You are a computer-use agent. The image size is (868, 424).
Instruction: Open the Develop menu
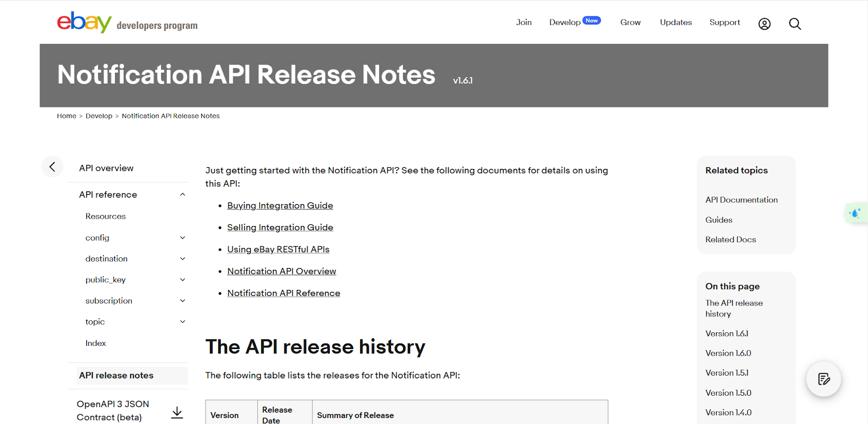(565, 22)
